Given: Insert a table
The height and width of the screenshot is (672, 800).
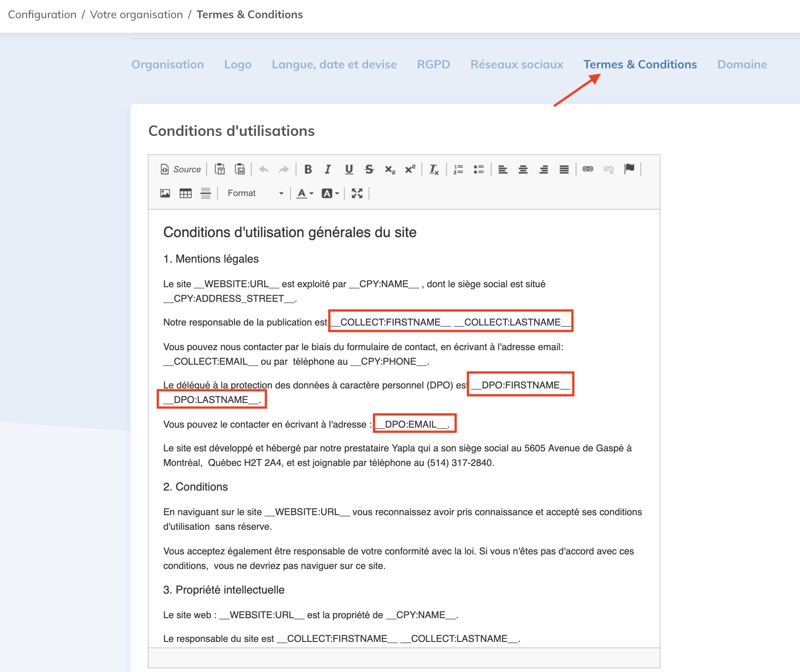Looking at the screenshot, I should [185, 193].
